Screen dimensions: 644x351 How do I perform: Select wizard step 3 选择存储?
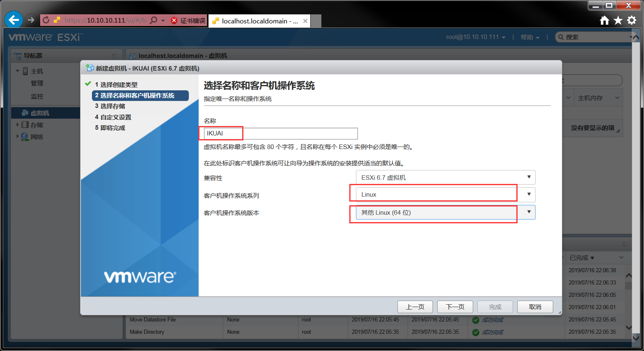point(110,106)
